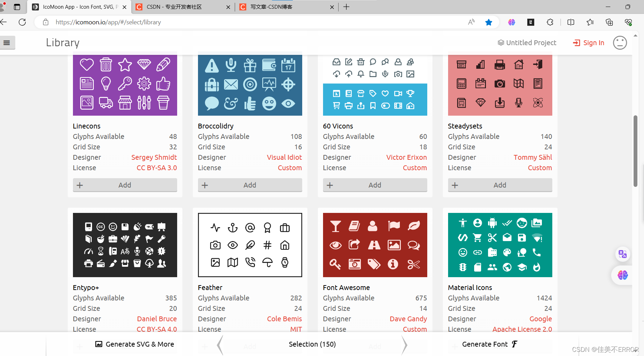This screenshot has height=356, width=644.
Task: Add the 60 Vicons icon set
Action: pyautogui.click(x=375, y=185)
